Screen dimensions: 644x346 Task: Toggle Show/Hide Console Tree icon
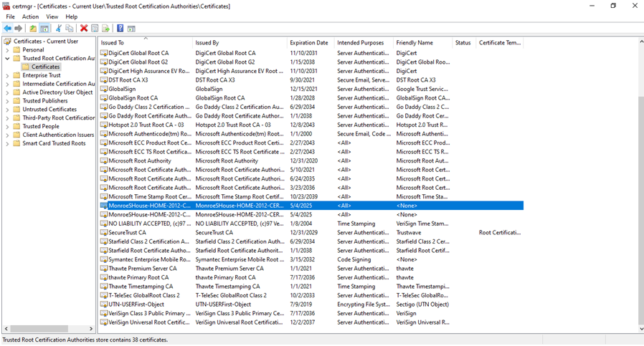pos(44,29)
